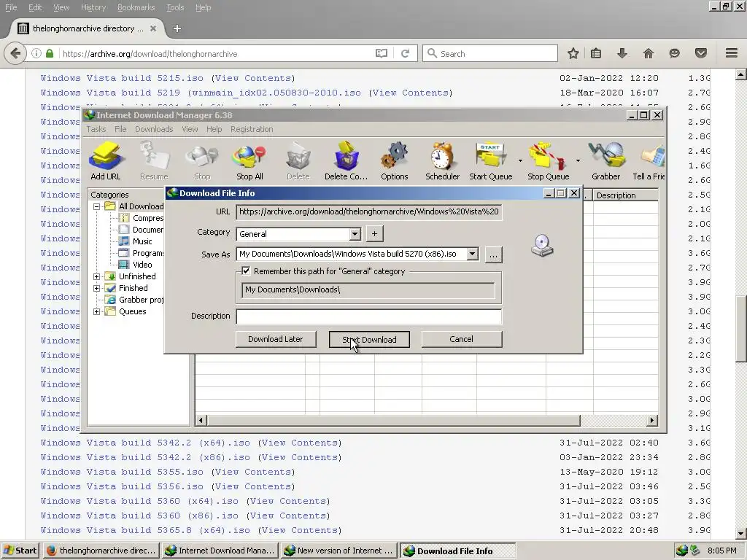Open the IDM Tasks menu
This screenshot has width=747, height=560.
[x=96, y=129]
